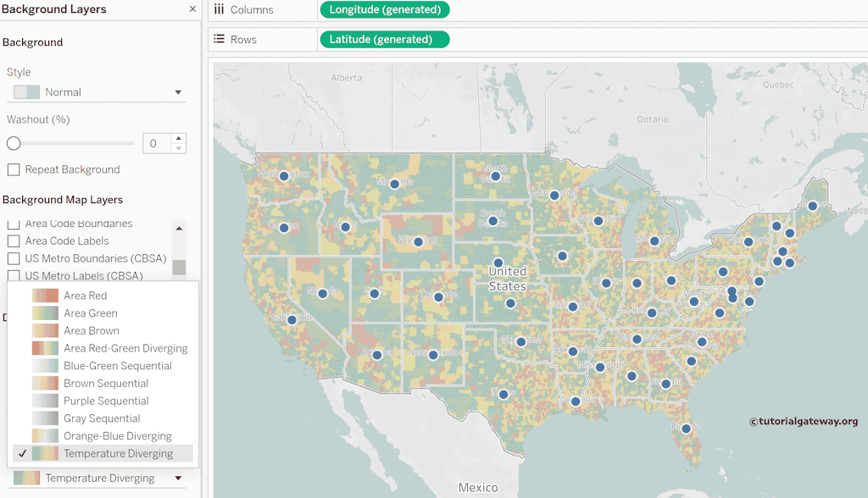Image resolution: width=868 pixels, height=498 pixels.
Task: Click the Florida map marker
Action: click(687, 429)
